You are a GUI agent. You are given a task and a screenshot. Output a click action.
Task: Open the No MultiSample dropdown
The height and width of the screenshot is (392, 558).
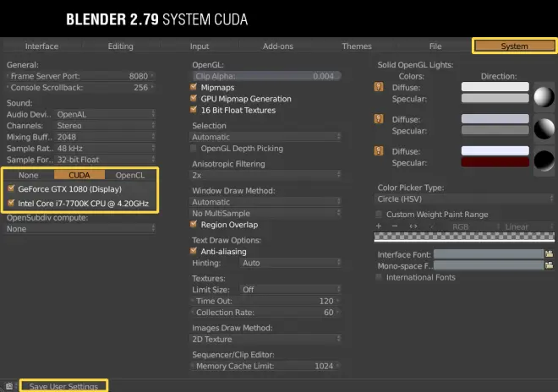(265, 214)
